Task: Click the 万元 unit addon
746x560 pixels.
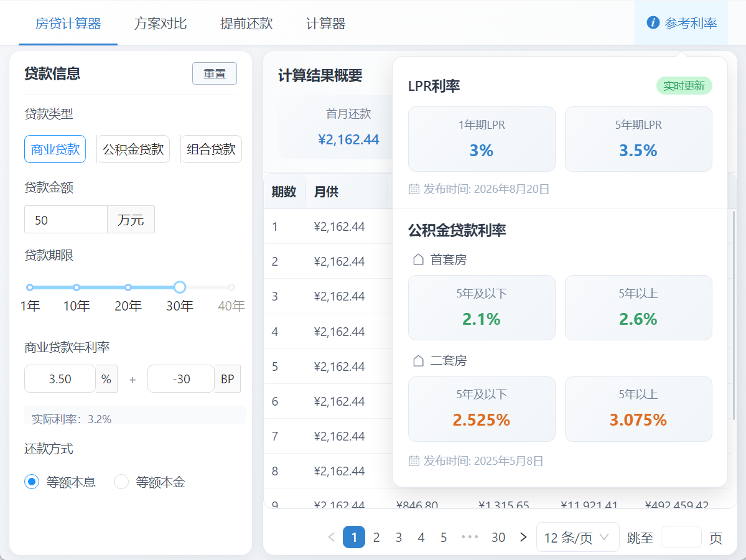Action: (x=131, y=220)
